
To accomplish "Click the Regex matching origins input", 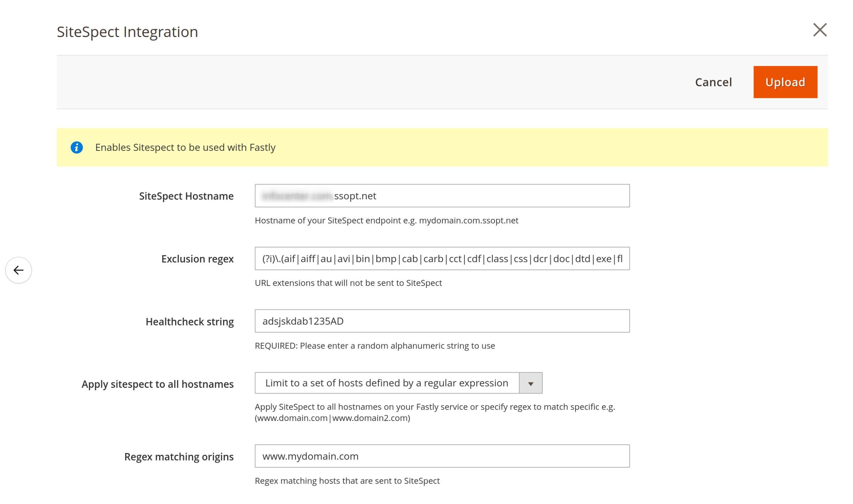I will coord(442,456).
